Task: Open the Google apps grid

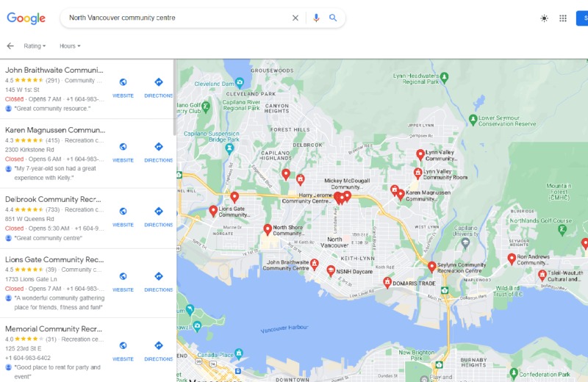Action: 563,18
